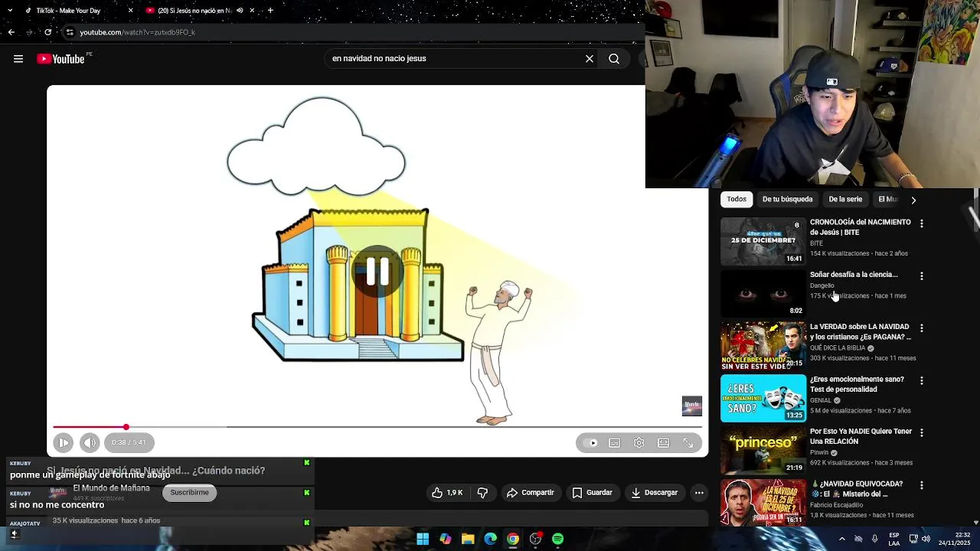
Task: Go back with the browser back arrow
Action: point(11,32)
